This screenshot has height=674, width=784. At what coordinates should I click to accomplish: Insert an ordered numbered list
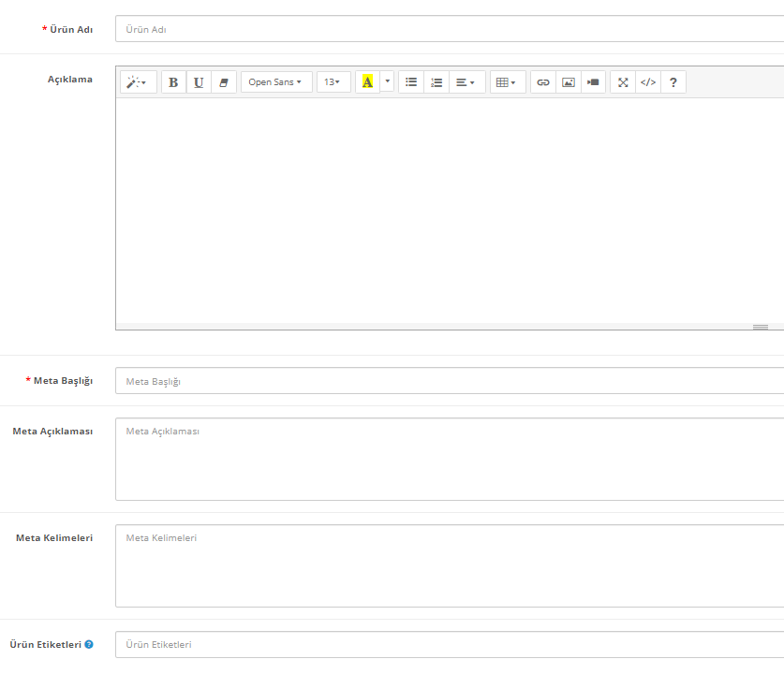[436, 82]
